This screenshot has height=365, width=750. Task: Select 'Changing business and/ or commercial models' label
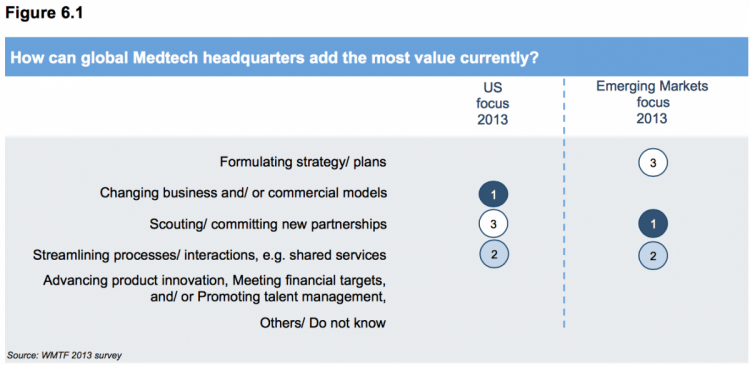(x=243, y=193)
